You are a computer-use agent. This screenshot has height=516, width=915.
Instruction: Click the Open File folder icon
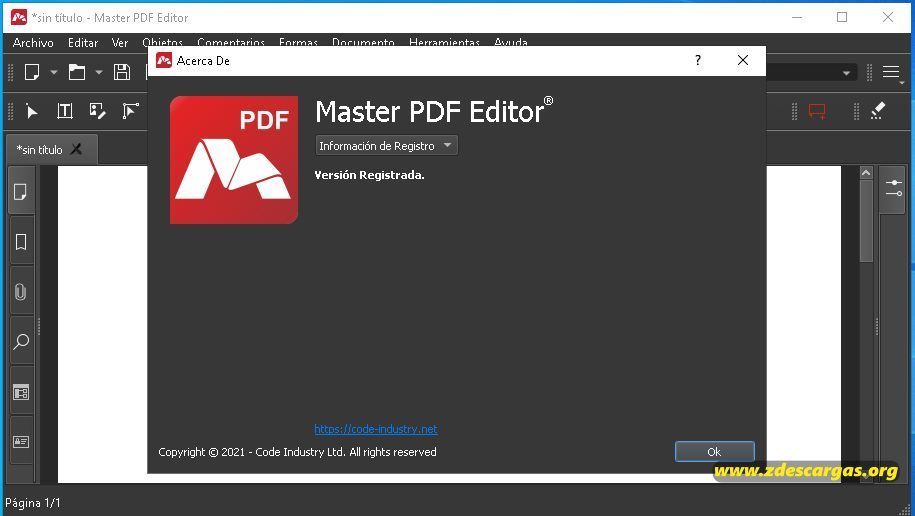[76, 72]
